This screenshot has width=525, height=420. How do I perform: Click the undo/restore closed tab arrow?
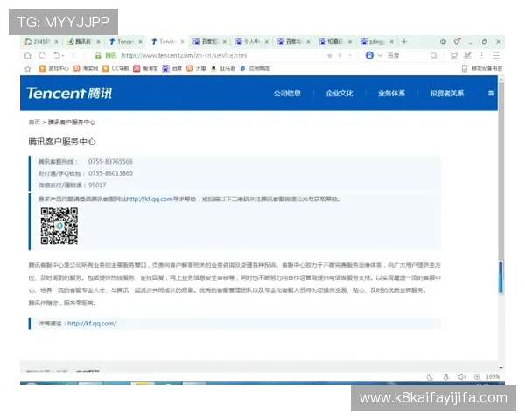click(57, 56)
